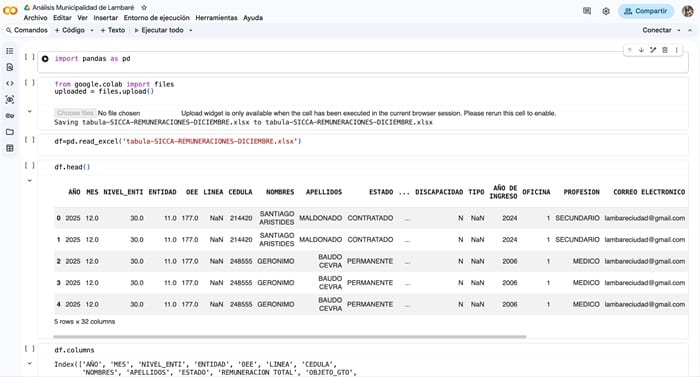Expand the Ejecutar todo dropdown arrow
This screenshot has width=700, height=377.
[x=191, y=30]
